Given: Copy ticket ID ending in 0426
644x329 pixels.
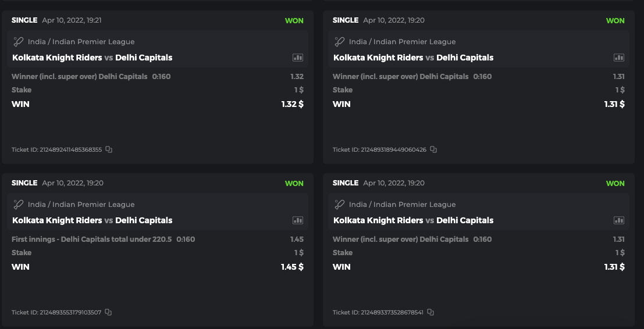Looking at the screenshot, I should click(x=433, y=149).
